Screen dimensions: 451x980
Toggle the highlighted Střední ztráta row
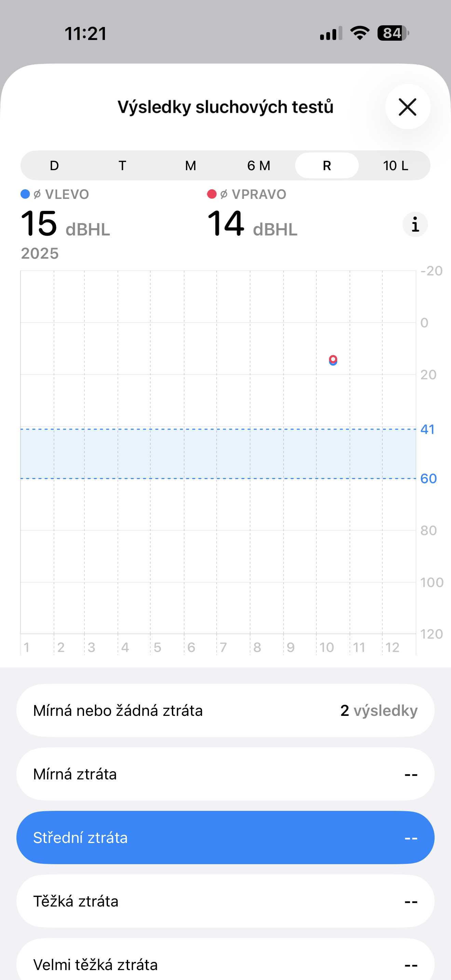coord(225,837)
